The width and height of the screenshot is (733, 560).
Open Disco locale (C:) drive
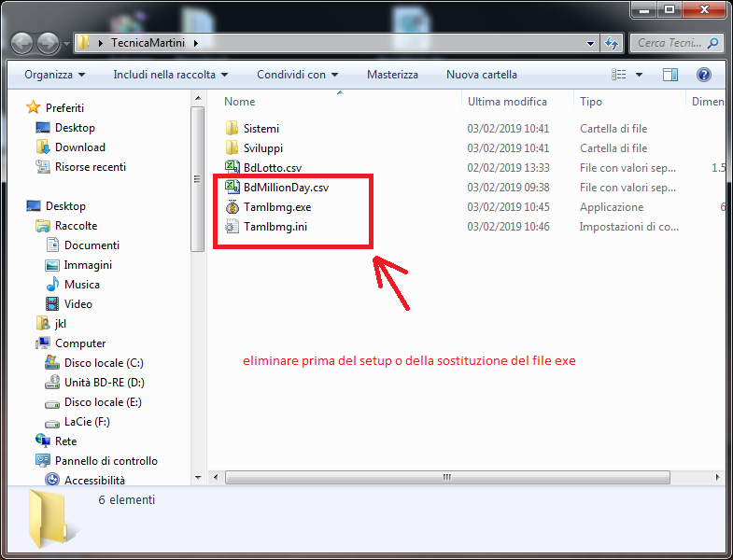(x=94, y=363)
